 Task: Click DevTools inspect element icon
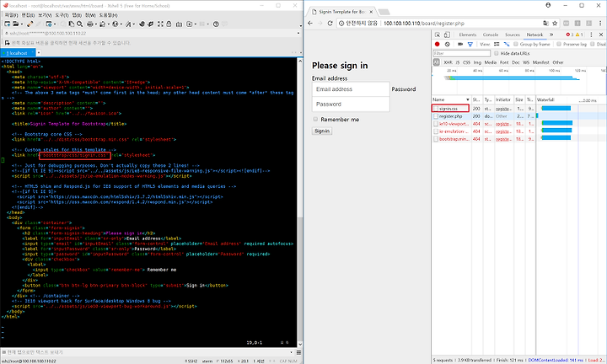[x=438, y=35]
